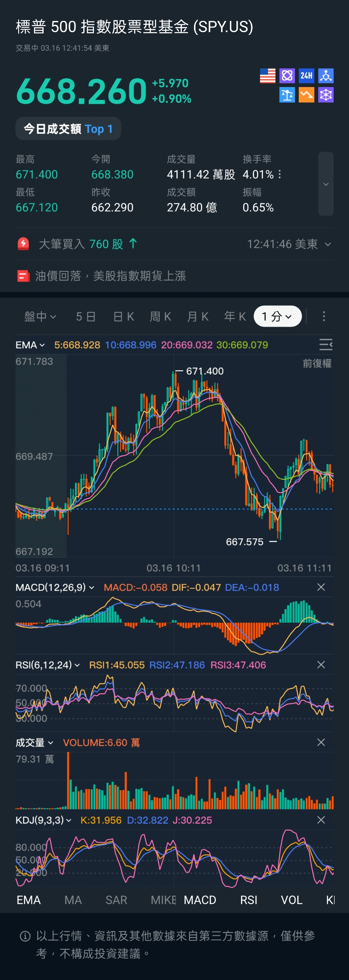This screenshot has height=980, width=349.
Task: Open the chart's three-dot more options menu
Action: (x=324, y=316)
